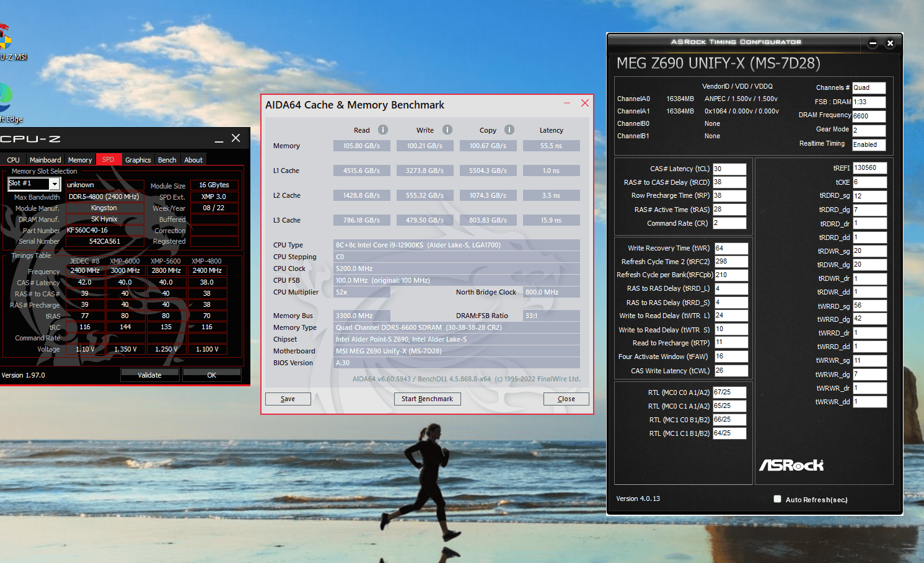Click the tWRRD_sg value field
Image resolution: width=924 pixels, height=563 pixels.
pyautogui.click(x=870, y=306)
